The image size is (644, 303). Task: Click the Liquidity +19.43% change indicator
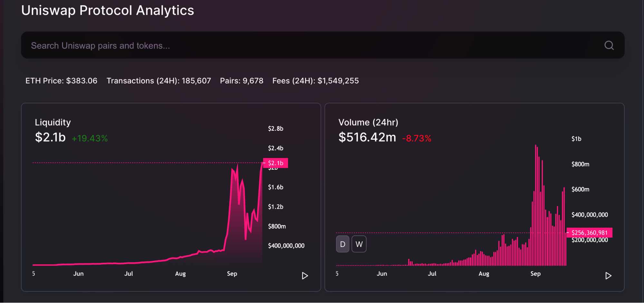[90, 138]
